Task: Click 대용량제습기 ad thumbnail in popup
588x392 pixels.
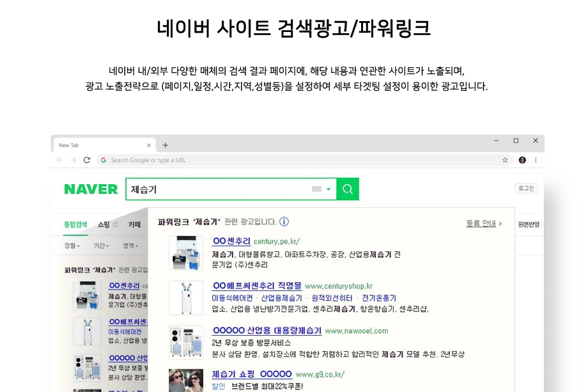Action: click(186, 343)
